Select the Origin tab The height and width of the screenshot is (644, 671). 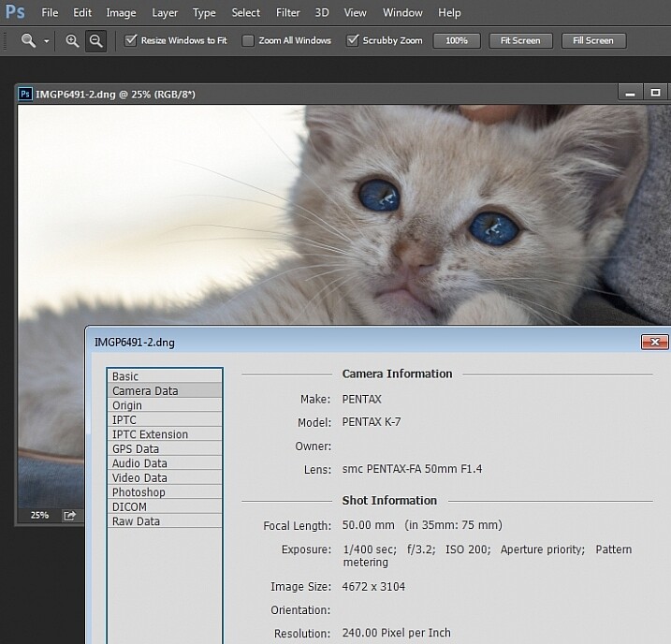165,405
